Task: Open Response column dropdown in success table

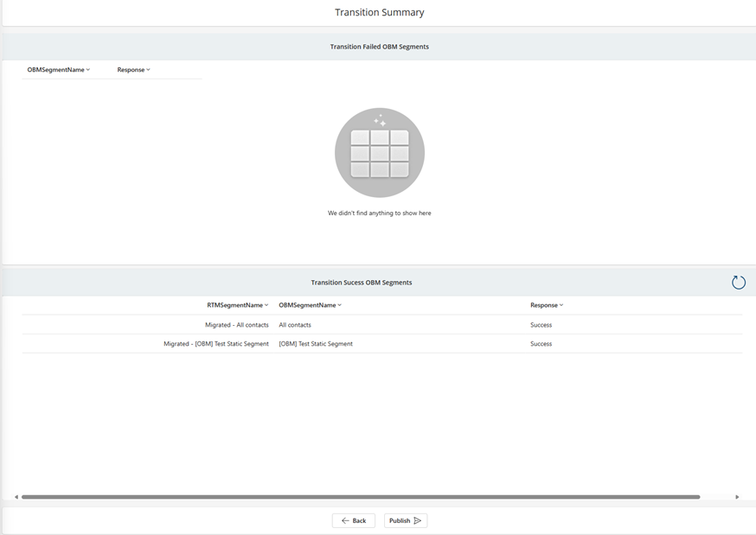Action: 547,305
